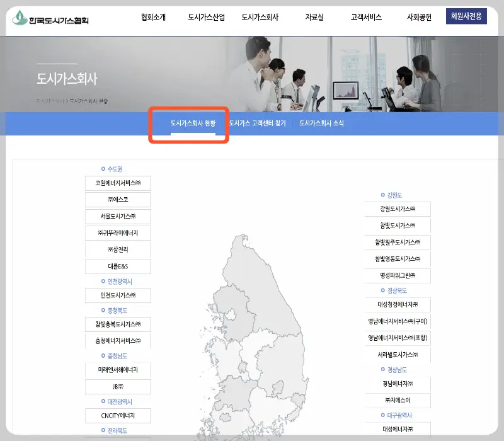Open 충청에너지서비스㈜ company link

tap(118, 341)
